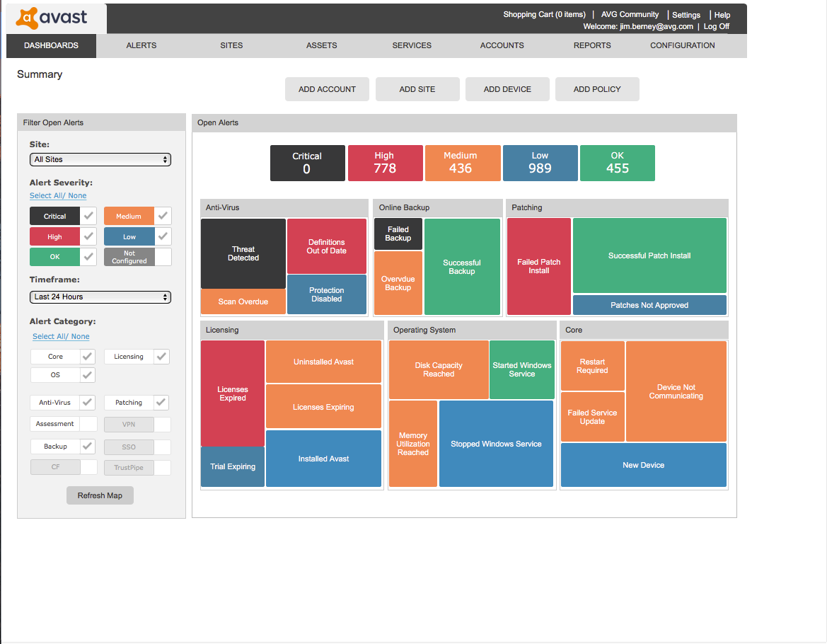Open the Restart Required tile
This screenshot has height=644, width=827.
tap(592, 366)
